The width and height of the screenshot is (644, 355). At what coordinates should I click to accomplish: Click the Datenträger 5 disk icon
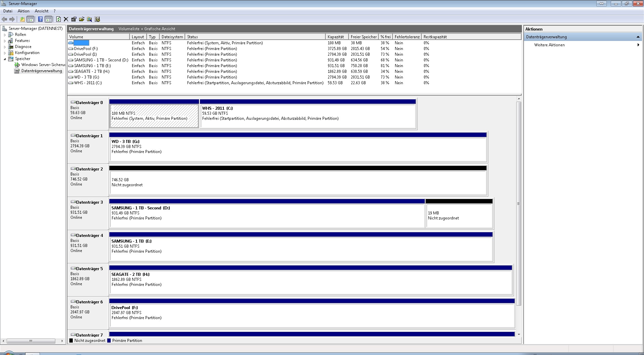click(73, 268)
